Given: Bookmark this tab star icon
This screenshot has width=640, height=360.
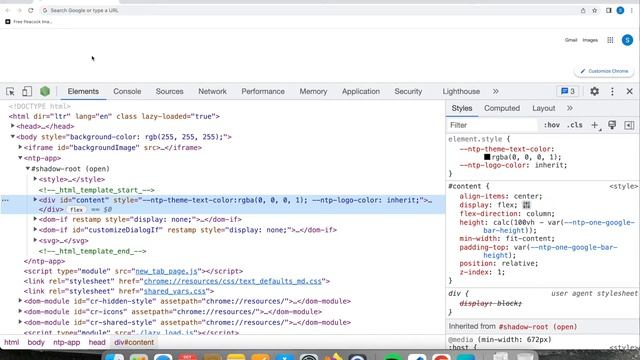Looking at the screenshot, I should (595, 11).
